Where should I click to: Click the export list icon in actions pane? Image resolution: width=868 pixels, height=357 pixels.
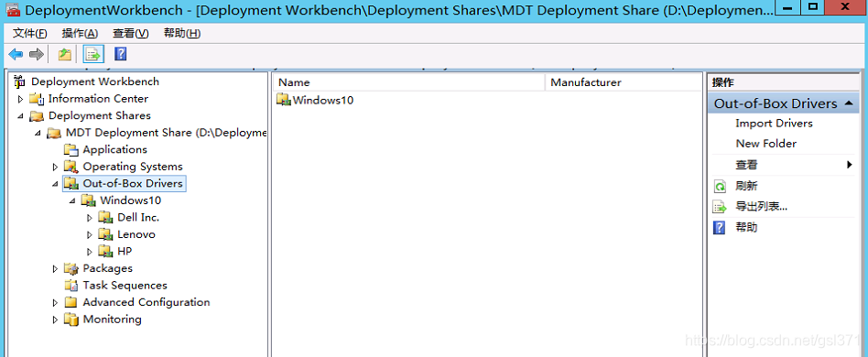coord(719,207)
